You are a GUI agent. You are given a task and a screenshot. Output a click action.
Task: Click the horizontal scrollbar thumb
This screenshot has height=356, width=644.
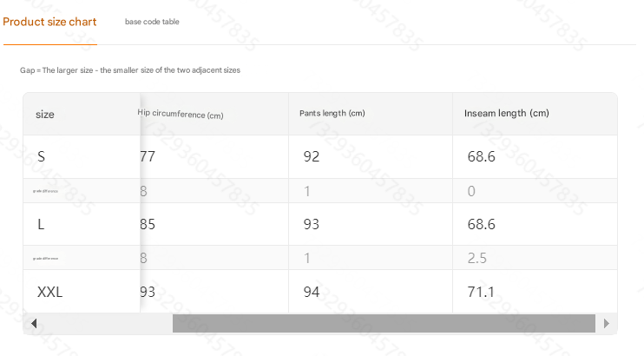click(384, 324)
